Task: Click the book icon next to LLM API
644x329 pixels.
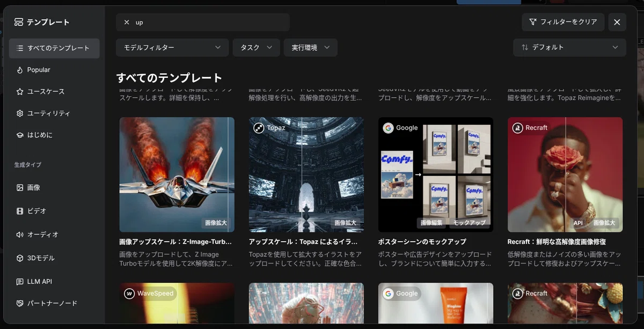Action: [x=20, y=281]
